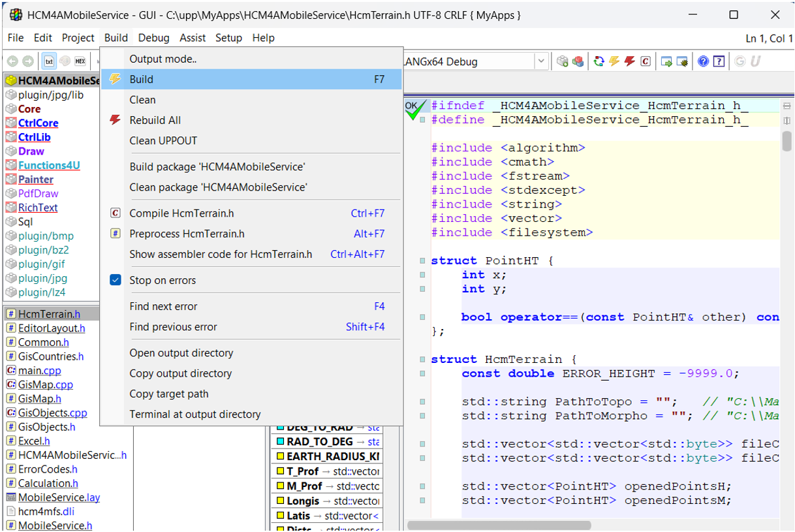Click the red lightning debug icon
The width and height of the screenshot is (795, 532).
coord(629,60)
